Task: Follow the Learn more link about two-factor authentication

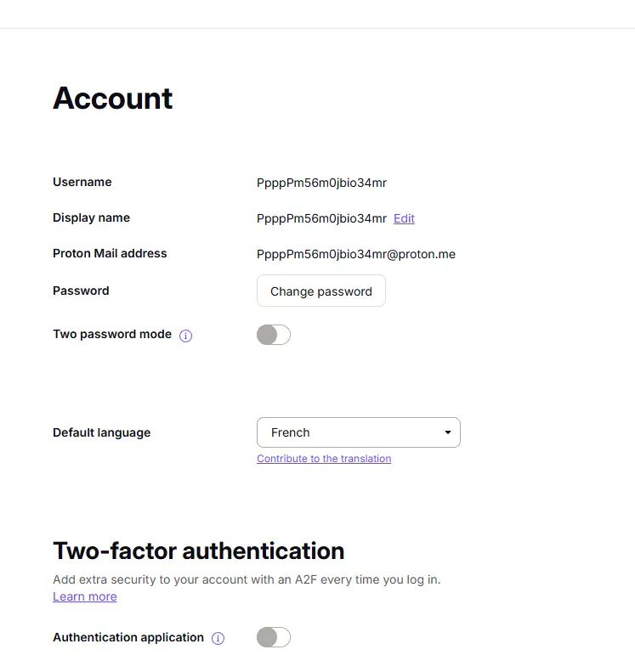Action: point(85,596)
